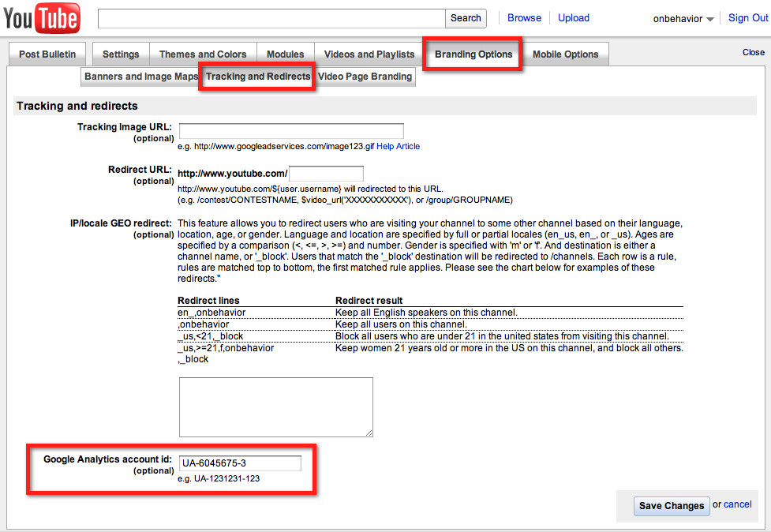This screenshot has width=771, height=532.
Task: Click the top search input field
Action: (x=271, y=18)
